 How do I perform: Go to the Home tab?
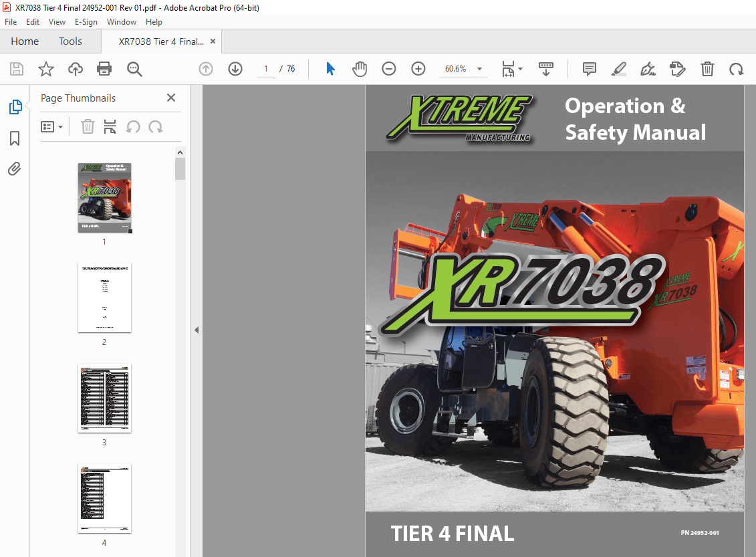point(25,41)
